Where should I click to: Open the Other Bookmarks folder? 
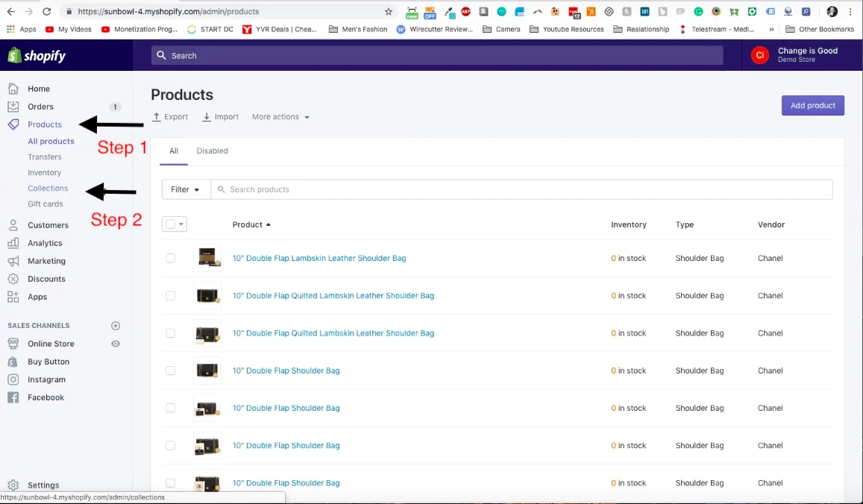point(820,29)
